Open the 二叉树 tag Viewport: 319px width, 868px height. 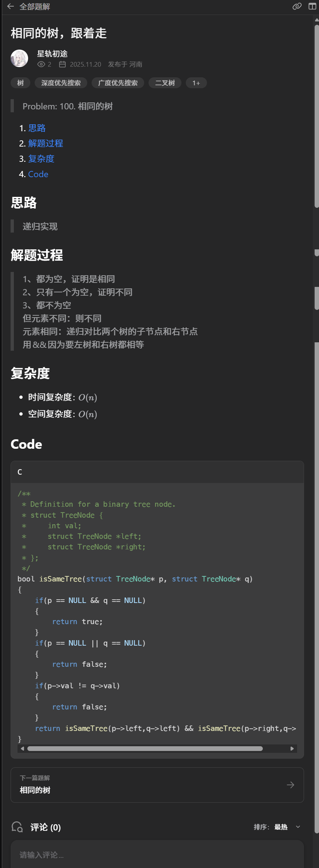tap(165, 83)
